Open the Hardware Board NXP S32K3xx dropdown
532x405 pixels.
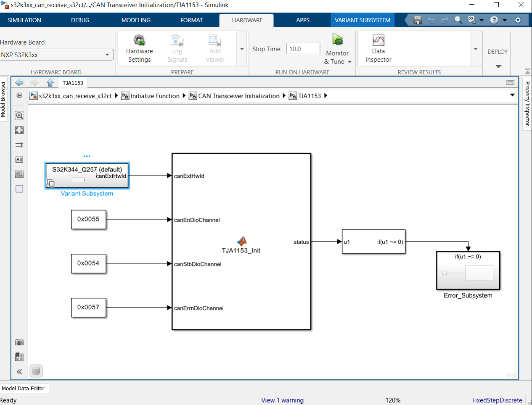[x=57, y=55]
